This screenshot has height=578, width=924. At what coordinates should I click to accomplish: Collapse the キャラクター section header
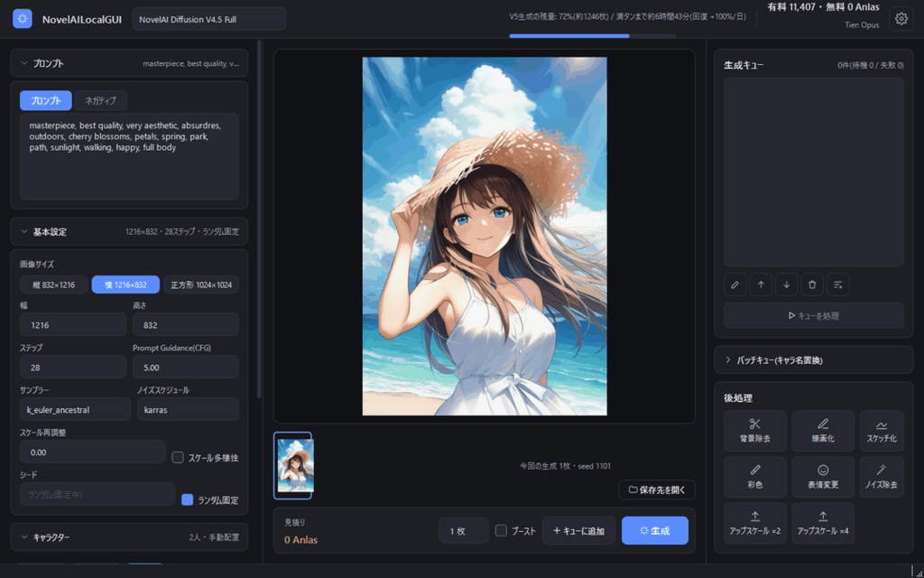129,536
